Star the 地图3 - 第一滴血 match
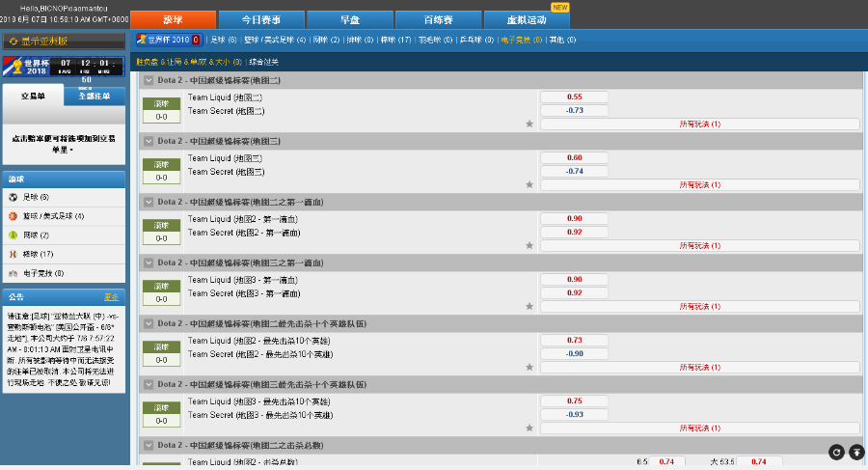 tap(529, 306)
